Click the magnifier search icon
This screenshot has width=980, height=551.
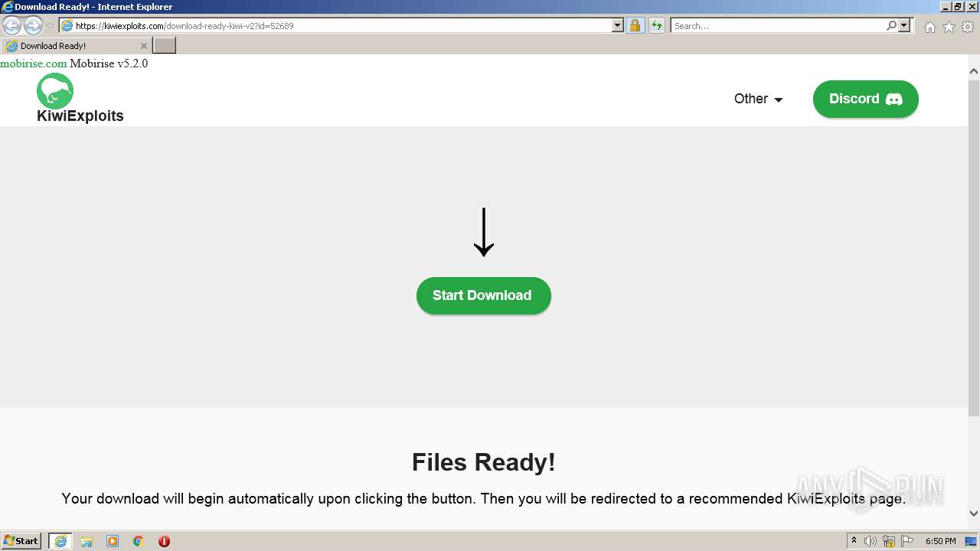(891, 25)
